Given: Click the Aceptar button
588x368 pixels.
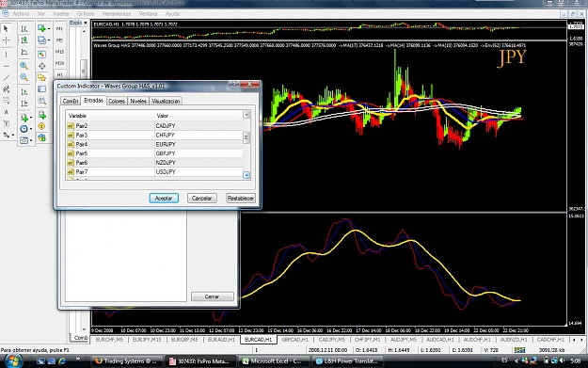Looking at the screenshot, I should click(164, 198).
